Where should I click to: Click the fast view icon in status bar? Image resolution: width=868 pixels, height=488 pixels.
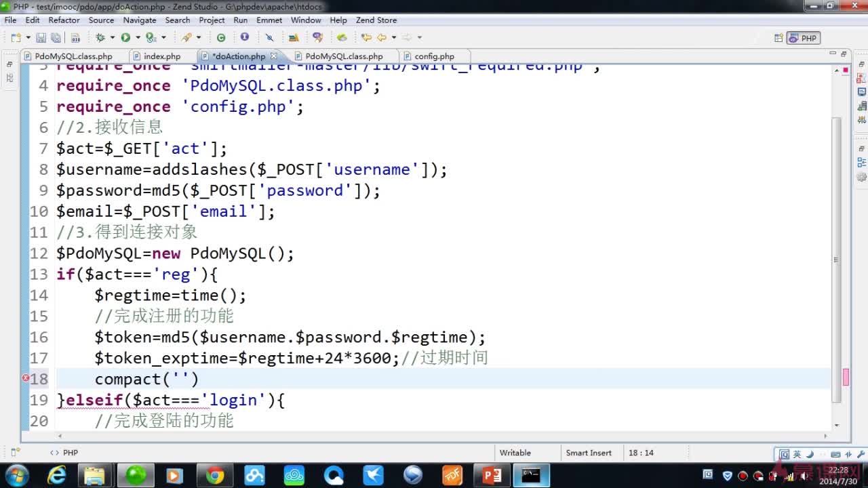pos(14,453)
